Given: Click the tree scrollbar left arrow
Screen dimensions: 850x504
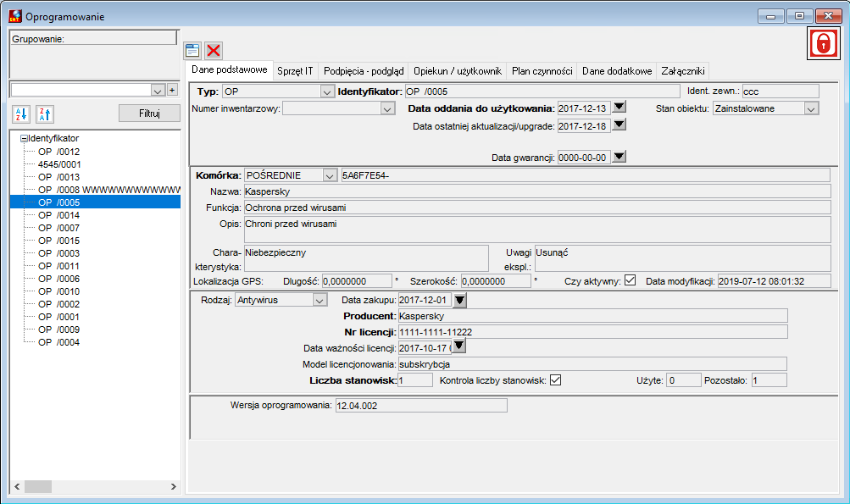Looking at the screenshot, I should coord(17,487).
